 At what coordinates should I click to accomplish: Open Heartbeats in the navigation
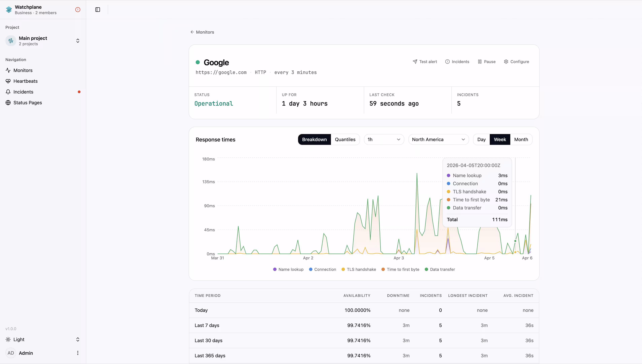[43, 81]
